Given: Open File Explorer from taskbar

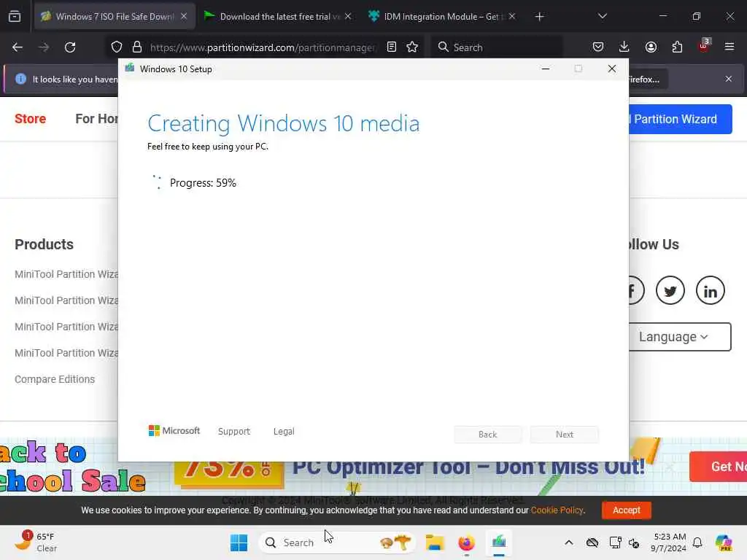Looking at the screenshot, I should pos(435,542).
